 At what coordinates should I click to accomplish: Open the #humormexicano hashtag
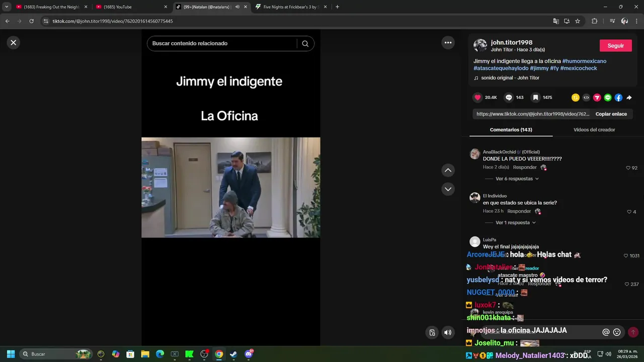(584, 61)
